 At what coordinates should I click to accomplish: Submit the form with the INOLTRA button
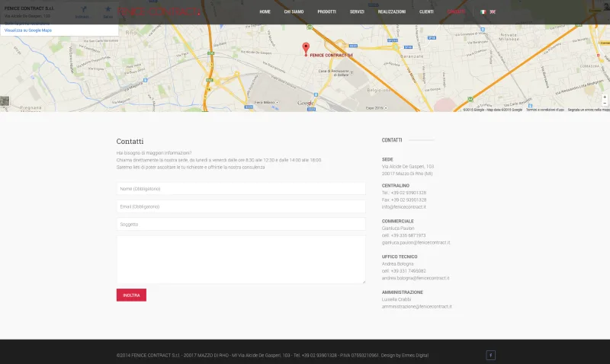[x=131, y=295]
